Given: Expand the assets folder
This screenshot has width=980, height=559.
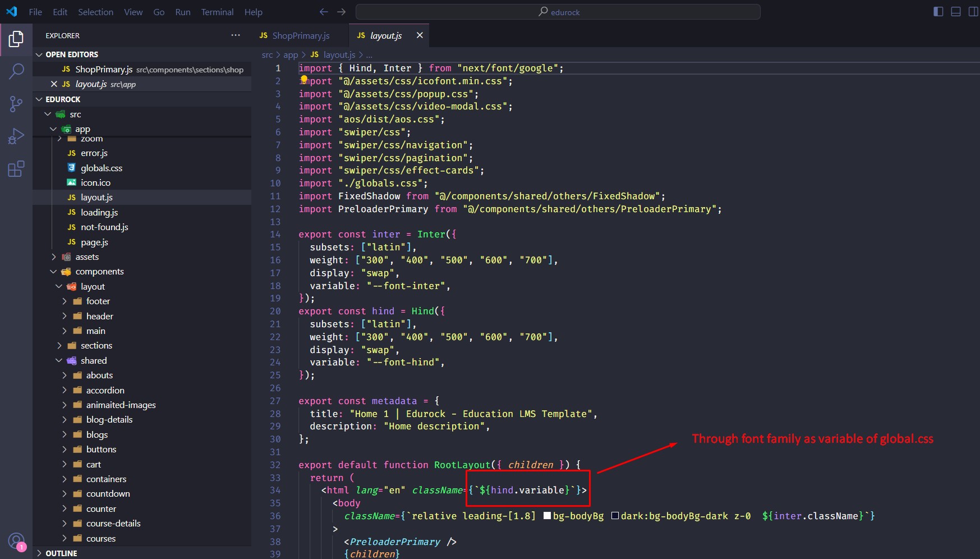Looking at the screenshot, I should (142, 256).
